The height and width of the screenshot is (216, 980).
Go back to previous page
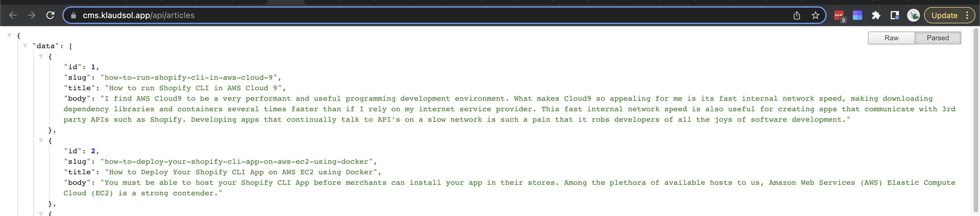point(13,15)
